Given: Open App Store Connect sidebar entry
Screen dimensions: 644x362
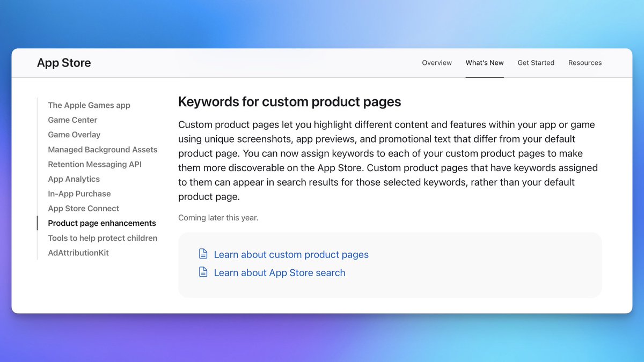Looking at the screenshot, I should click(84, 209).
